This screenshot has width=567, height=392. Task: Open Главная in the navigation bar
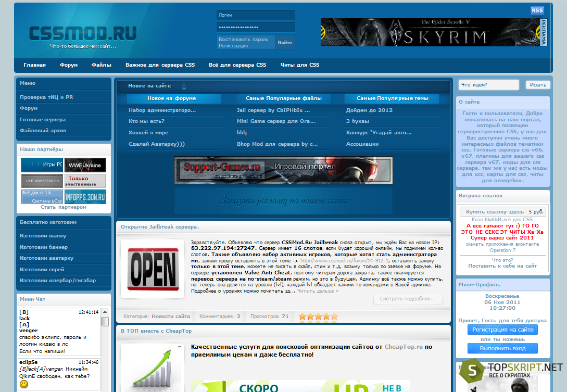click(35, 65)
